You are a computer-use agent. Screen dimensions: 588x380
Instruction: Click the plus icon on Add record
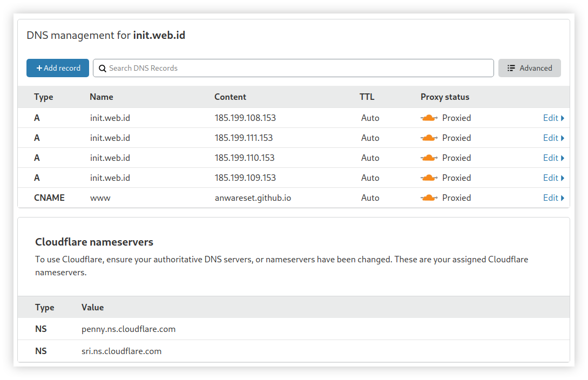tap(39, 68)
